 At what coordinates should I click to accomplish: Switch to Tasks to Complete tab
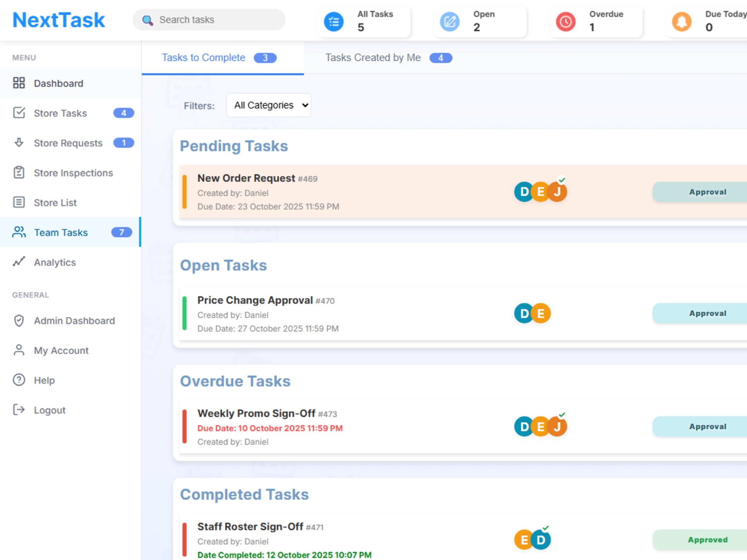point(223,58)
